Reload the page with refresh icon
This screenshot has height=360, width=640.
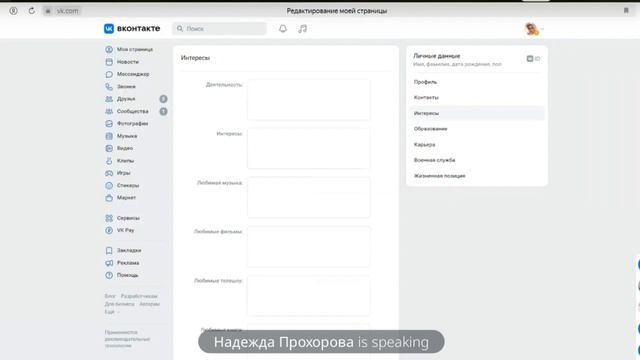[31, 11]
